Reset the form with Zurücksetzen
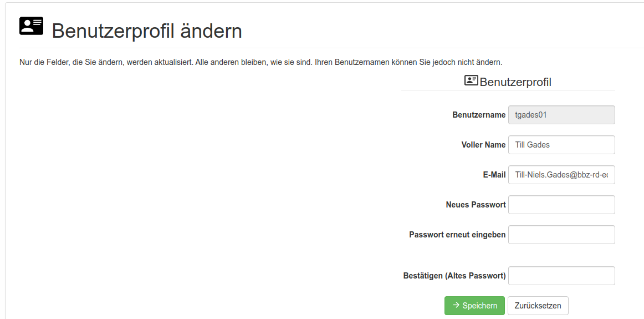644x319 pixels. [538, 306]
